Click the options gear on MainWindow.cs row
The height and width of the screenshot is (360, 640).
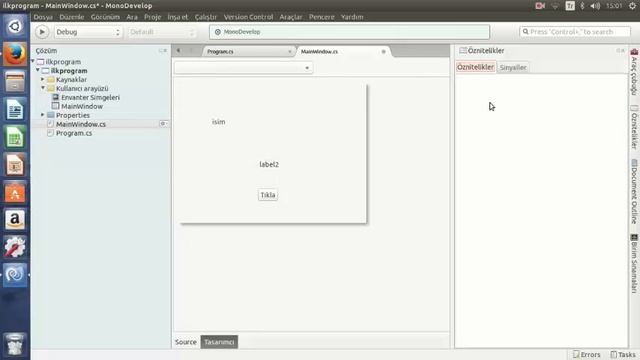pos(163,123)
